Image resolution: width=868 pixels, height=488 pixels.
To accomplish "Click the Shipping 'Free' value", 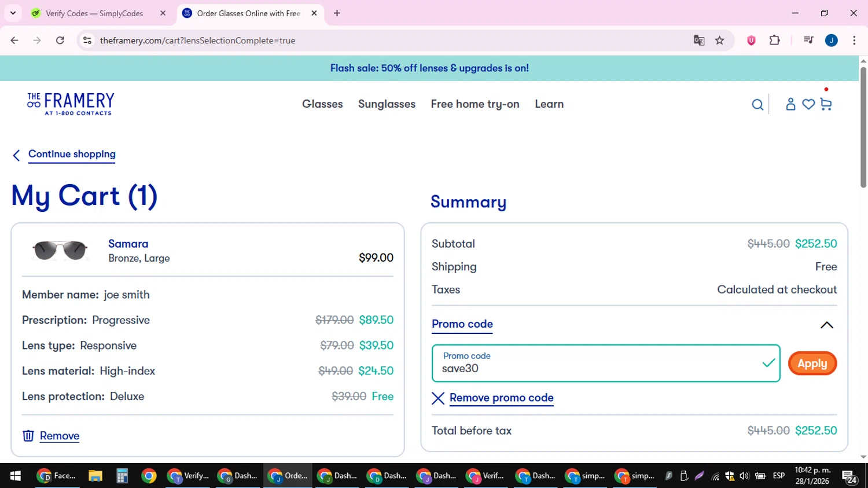I will pos(826,267).
